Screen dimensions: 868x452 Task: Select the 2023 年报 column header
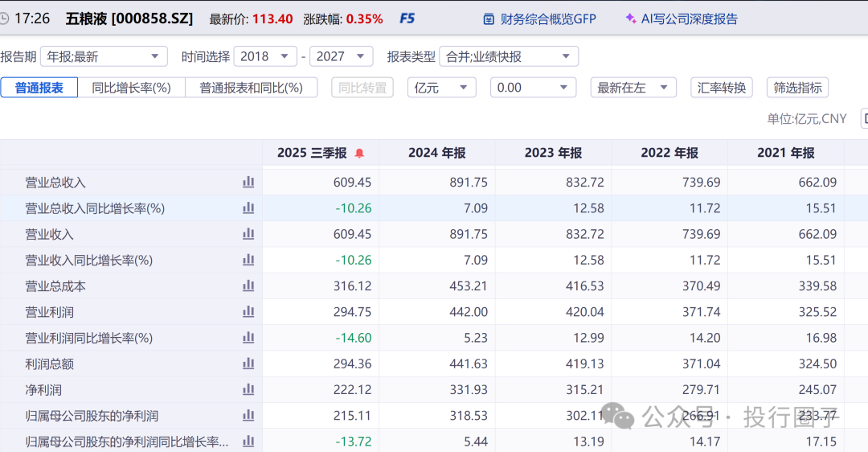(553, 153)
